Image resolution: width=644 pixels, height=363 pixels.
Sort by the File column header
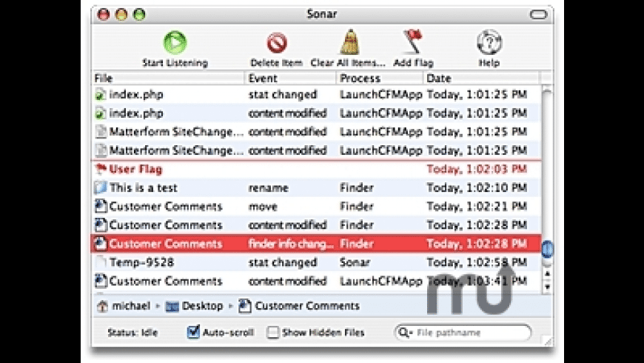168,78
